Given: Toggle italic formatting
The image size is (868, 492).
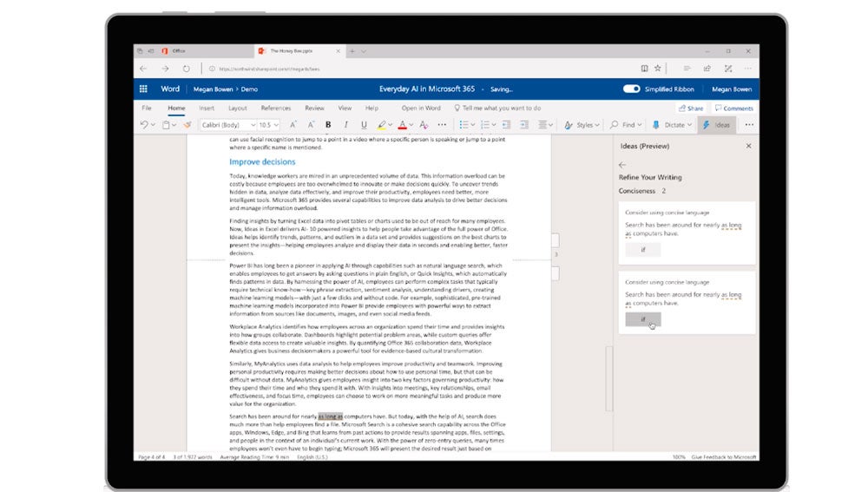Looking at the screenshot, I should coord(346,125).
